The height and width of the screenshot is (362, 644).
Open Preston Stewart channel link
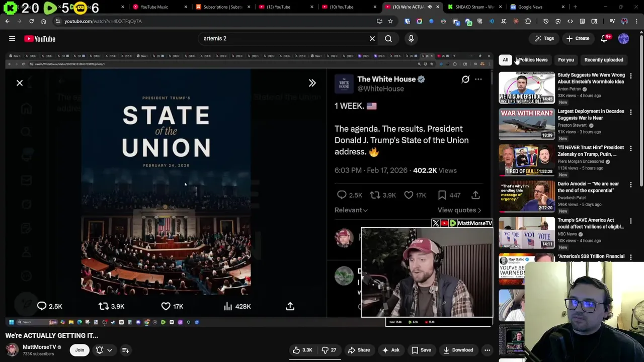pos(572,125)
